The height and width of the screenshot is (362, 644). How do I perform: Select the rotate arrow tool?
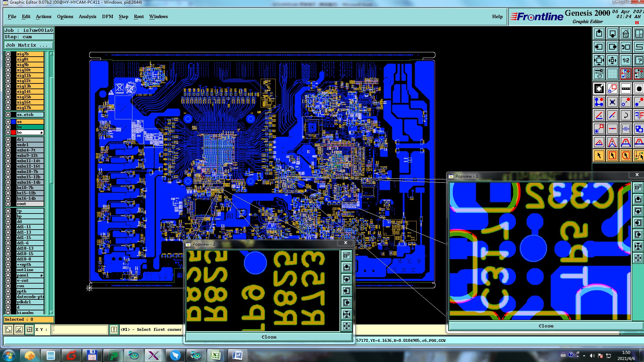tap(626, 115)
